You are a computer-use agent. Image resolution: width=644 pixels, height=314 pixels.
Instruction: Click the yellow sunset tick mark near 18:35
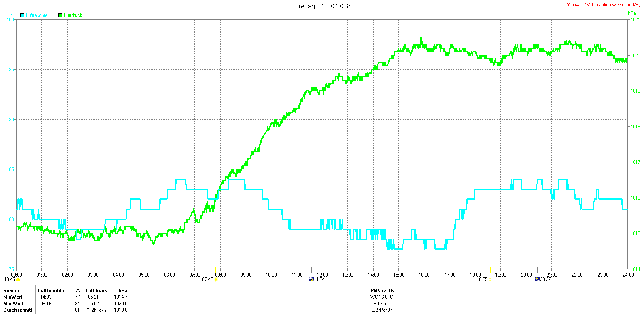(490, 270)
